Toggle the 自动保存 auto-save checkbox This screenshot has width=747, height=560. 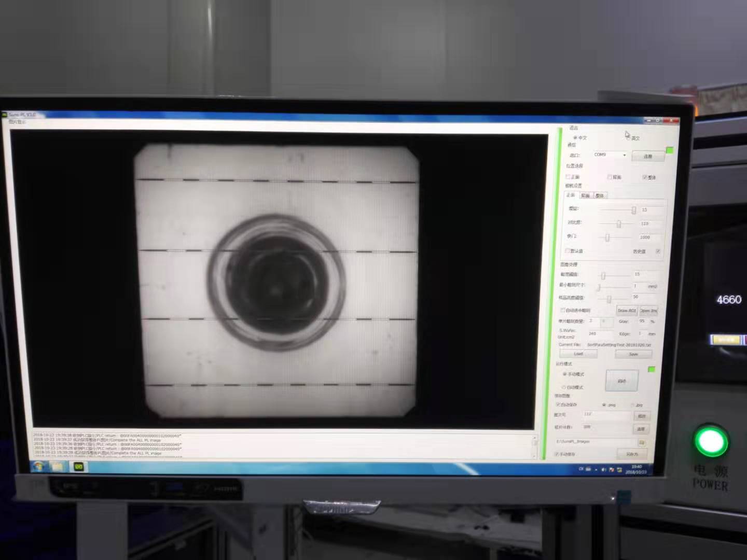pyautogui.click(x=558, y=404)
